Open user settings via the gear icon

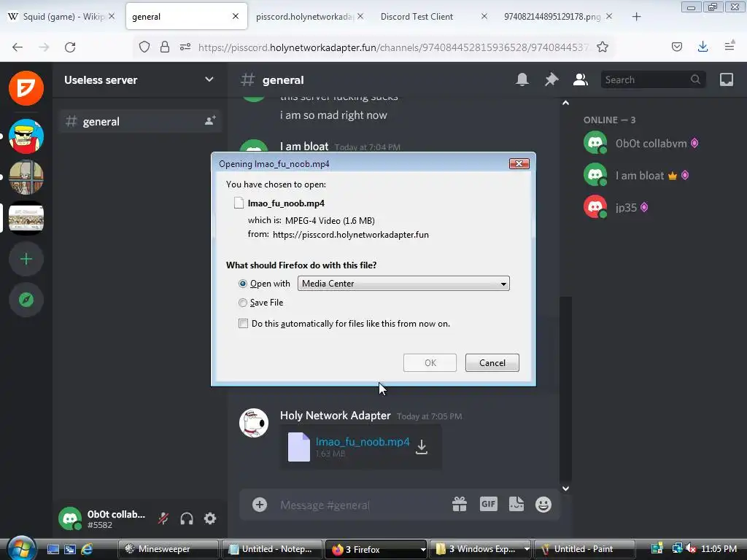[210, 518]
